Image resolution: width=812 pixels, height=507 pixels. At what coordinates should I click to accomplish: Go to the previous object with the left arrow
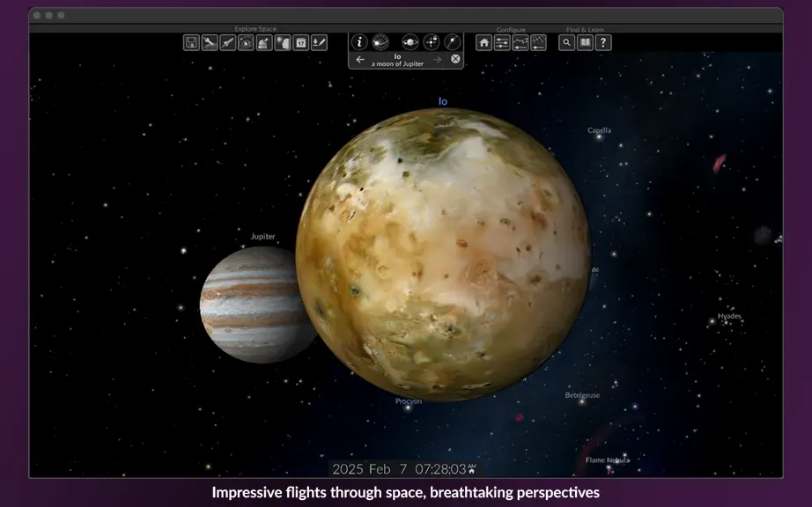tap(360, 60)
